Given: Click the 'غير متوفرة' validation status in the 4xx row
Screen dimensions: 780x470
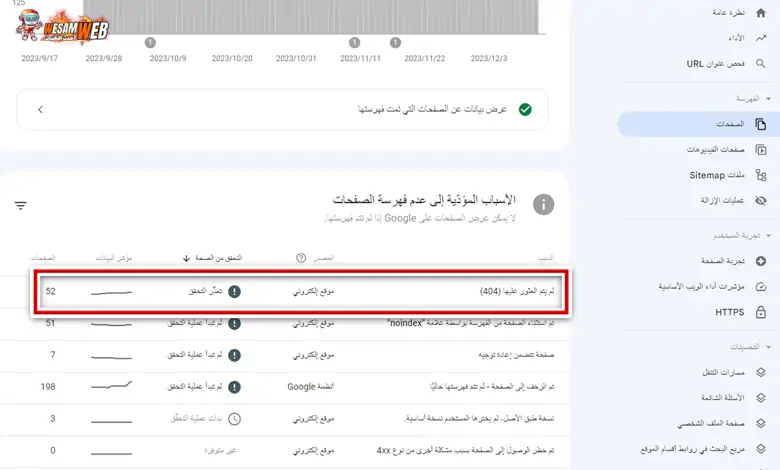Looking at the screenshot, I should (x=220, y=451).
